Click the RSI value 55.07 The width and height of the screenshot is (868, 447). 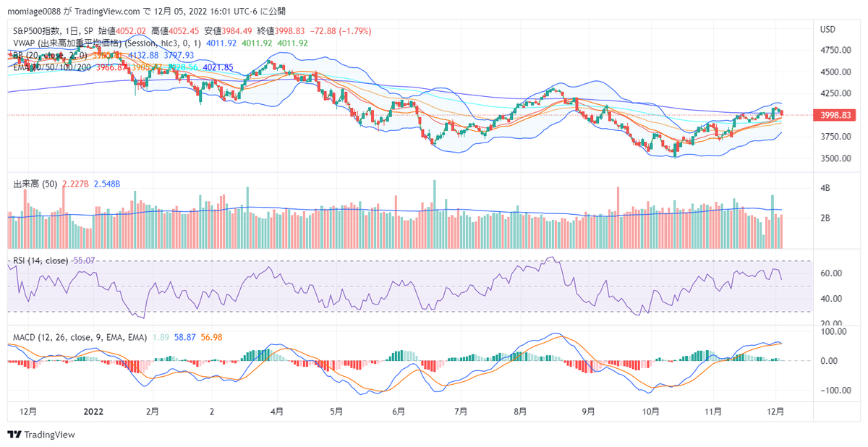click(84, 260)
